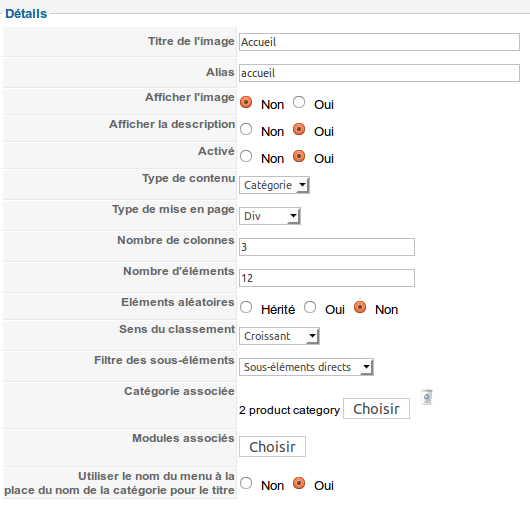Expand the Type de mise en page dropdown

pyautogui.click(x=270, y=216)
